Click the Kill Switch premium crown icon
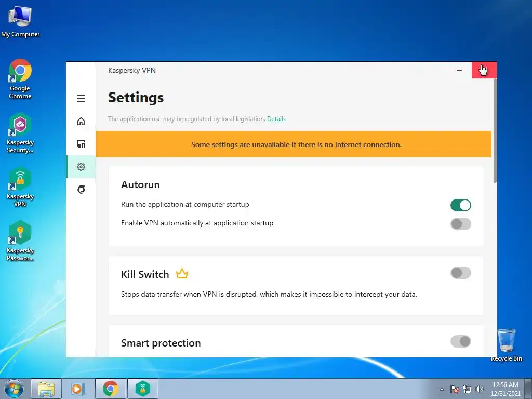The width and height of the screenshot is (532, 399). pos(182,274)
